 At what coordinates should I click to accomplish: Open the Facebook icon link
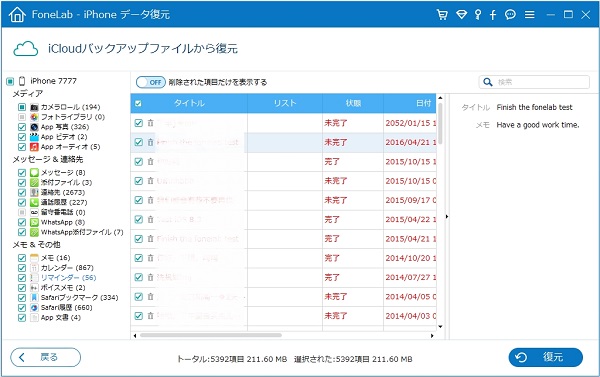(x=493, y=15)
